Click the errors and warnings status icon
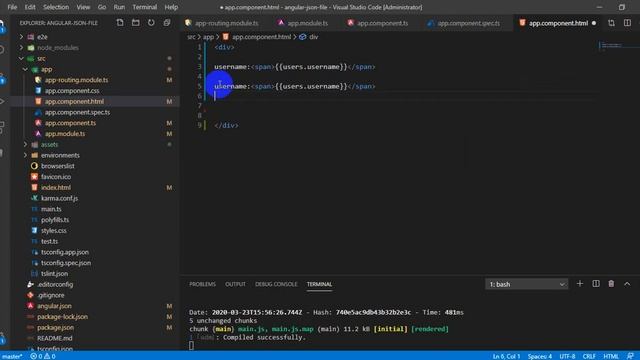Viewport: 640px width, 360px height. click(x=43, y=356)
